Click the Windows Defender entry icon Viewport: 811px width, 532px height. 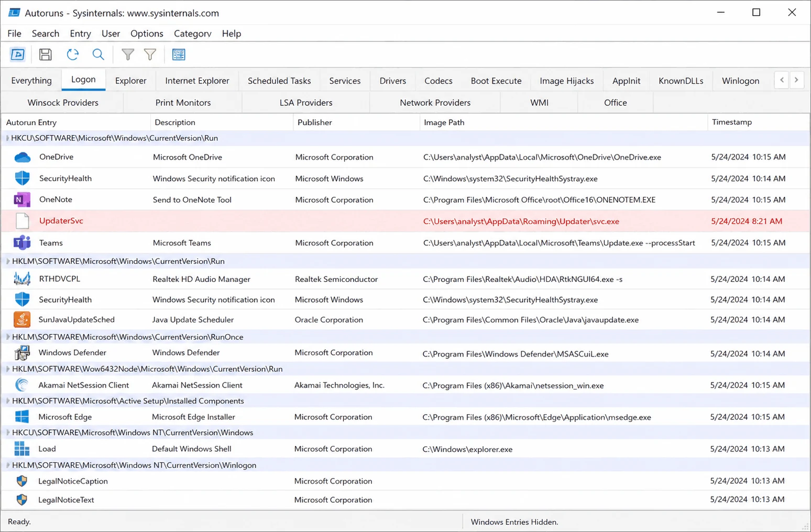click(22, 353)
